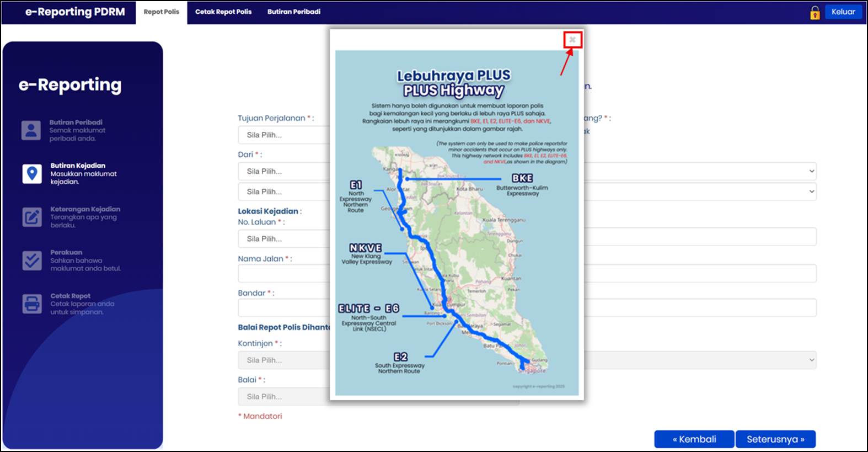Open the first Dari dropdown
This screenshot has width=868, height=452.
pos(285,171)
